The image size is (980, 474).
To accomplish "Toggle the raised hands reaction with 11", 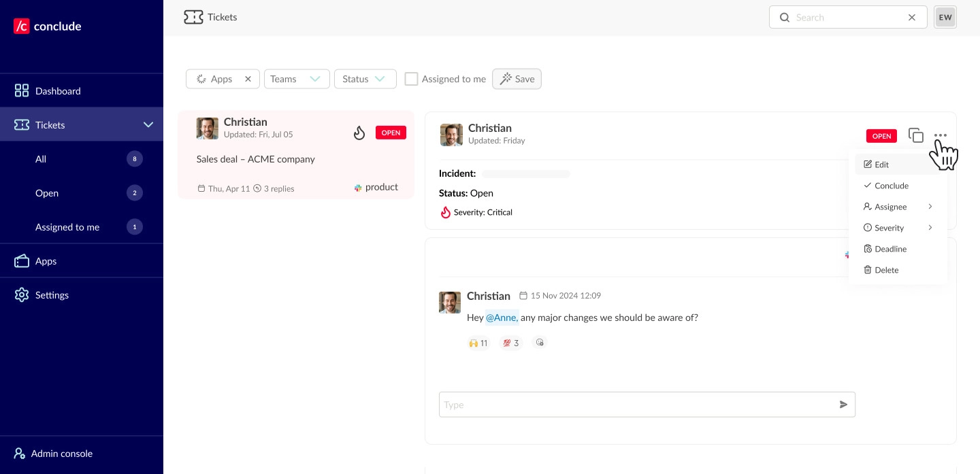I will (x=478, y=343).
